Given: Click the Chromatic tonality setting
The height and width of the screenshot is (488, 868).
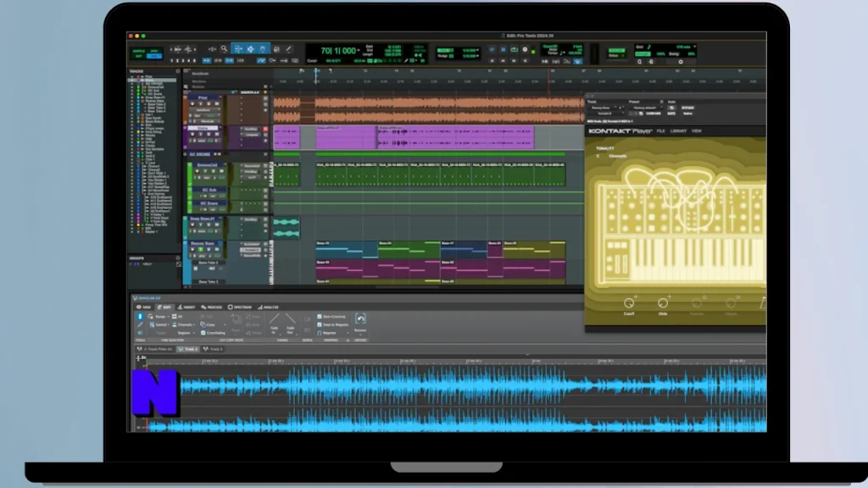Looking at the screenshot, I should pyautogui.click(x=618, y=156).
